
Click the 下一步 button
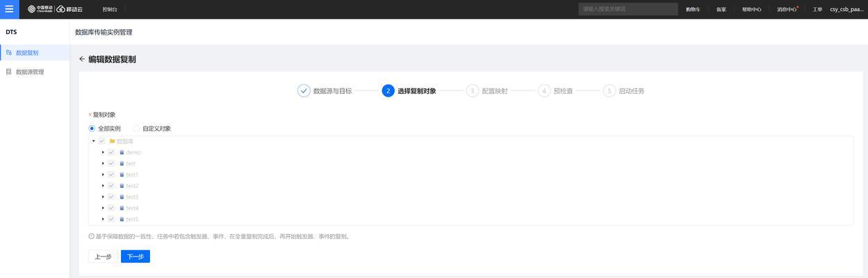pos(136,256)
